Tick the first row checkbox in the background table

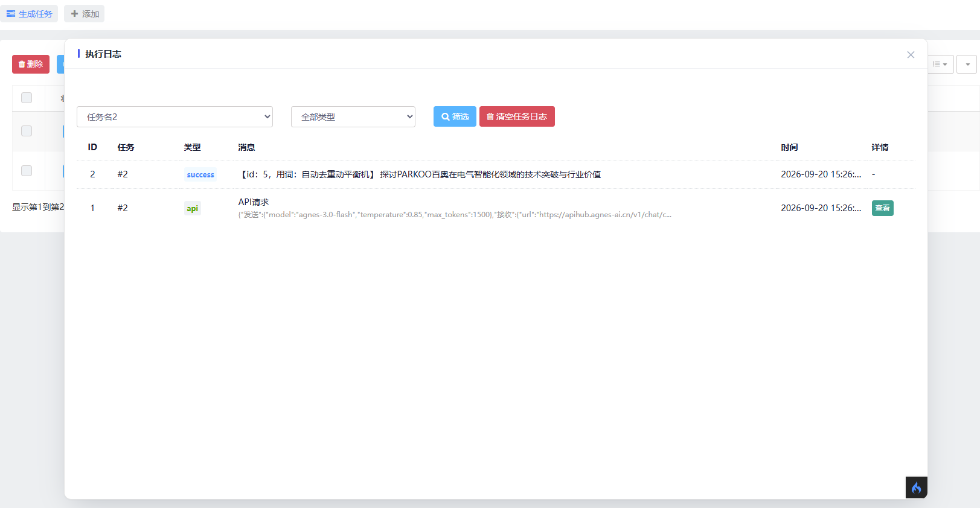[x=27, y=131]
